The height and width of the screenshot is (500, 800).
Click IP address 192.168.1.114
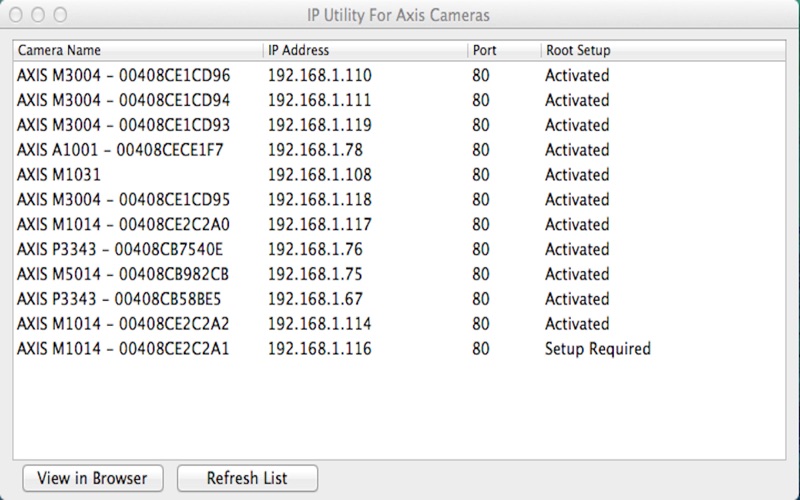320,324
